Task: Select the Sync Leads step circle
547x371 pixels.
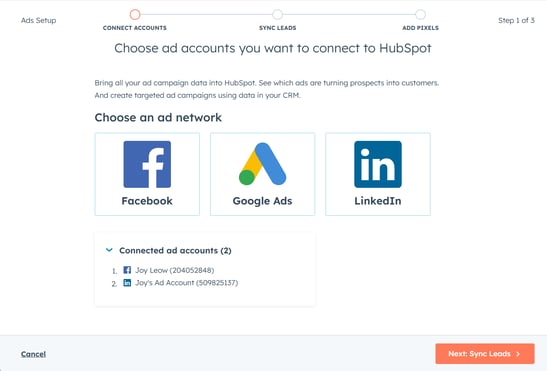Action: (277, 14)
